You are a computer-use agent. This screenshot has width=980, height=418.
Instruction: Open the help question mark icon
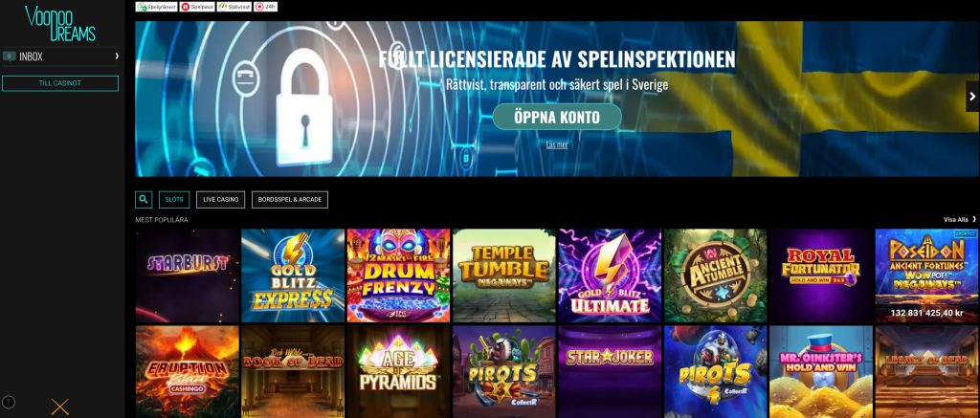tap(9, 403)
